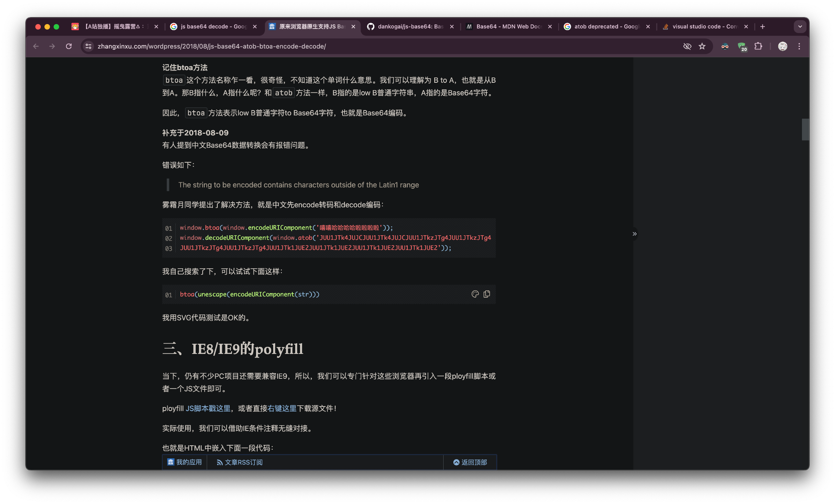Click the palette theme icon on the code block
Image resolution: width=835 pixels, height=504 pixels.
tap(475, 294)
